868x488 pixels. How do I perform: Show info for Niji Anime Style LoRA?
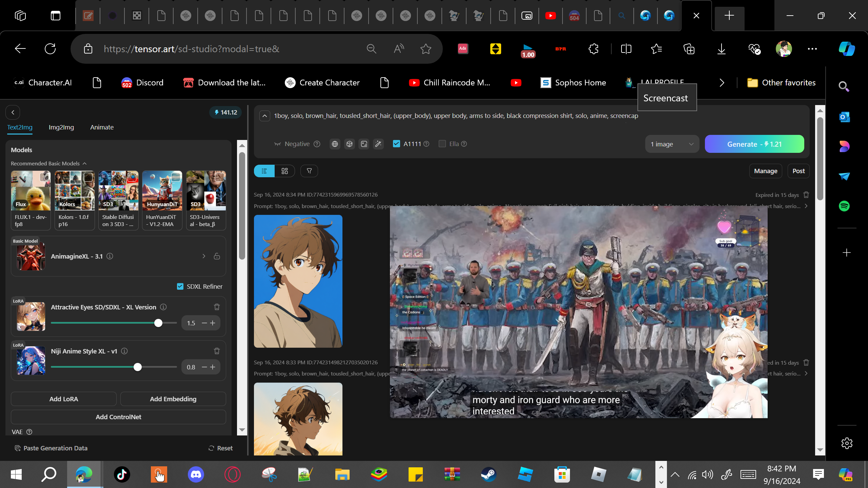[x=124, y=351]
